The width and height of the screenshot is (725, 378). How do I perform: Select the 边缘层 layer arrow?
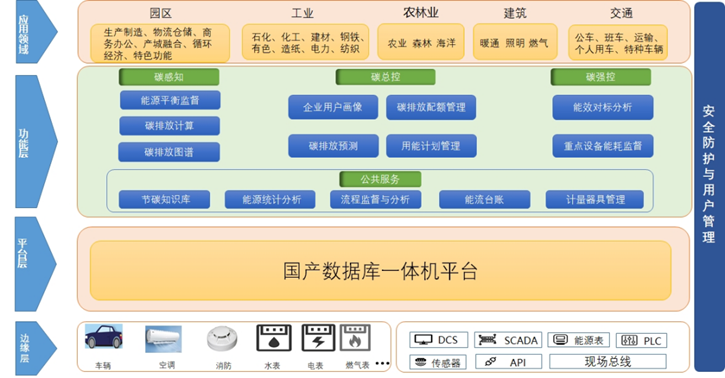36,348
